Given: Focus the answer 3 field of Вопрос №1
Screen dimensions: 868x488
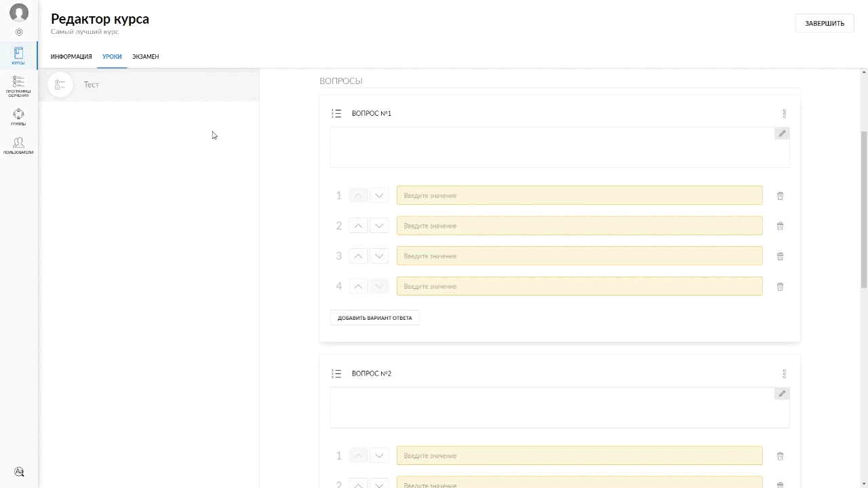Looking at the screenshot, I should 580,256.
